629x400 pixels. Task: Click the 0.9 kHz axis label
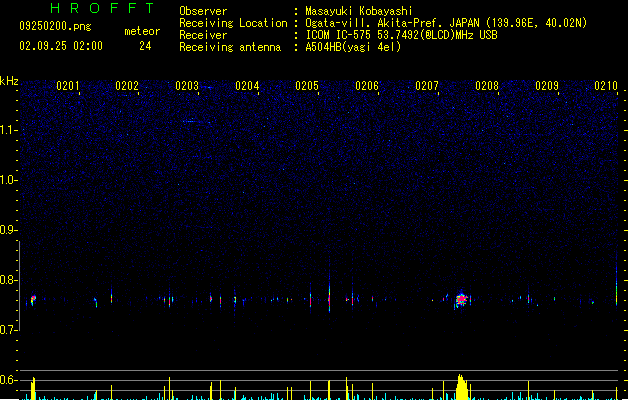pos(8,230)
